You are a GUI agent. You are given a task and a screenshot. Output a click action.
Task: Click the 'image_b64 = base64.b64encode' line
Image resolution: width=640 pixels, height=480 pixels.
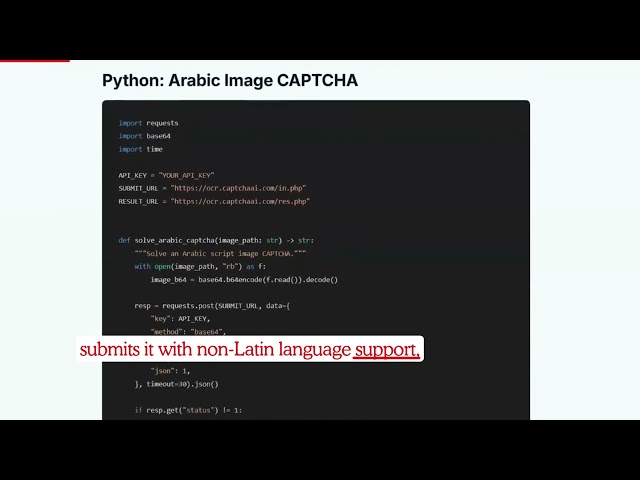coord(244,280)
